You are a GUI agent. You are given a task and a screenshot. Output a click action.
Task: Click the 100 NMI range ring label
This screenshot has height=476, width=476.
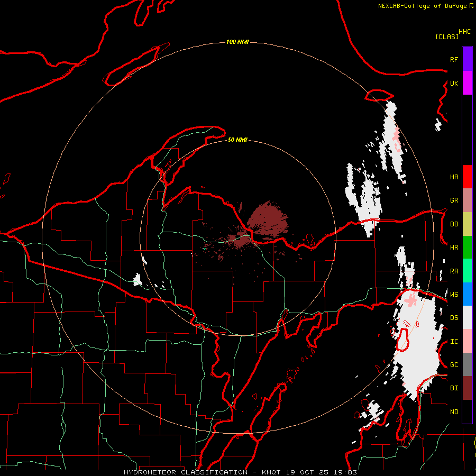coord(237,42)
